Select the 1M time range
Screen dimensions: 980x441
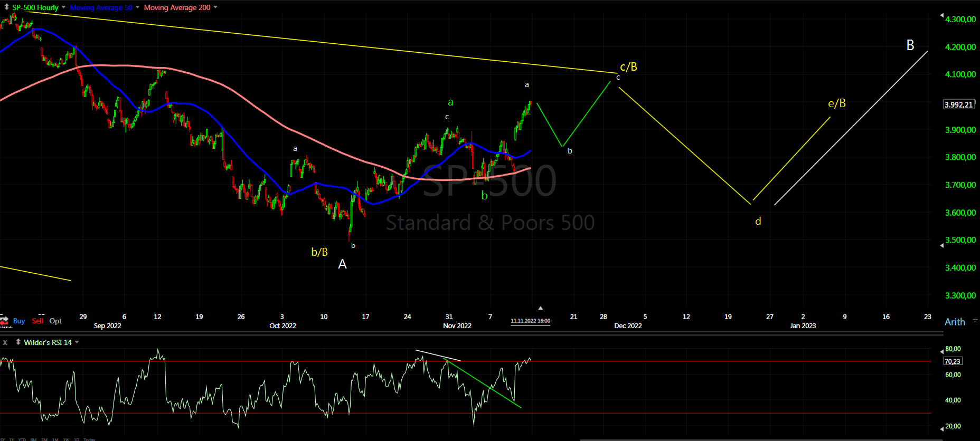point(55,439)
